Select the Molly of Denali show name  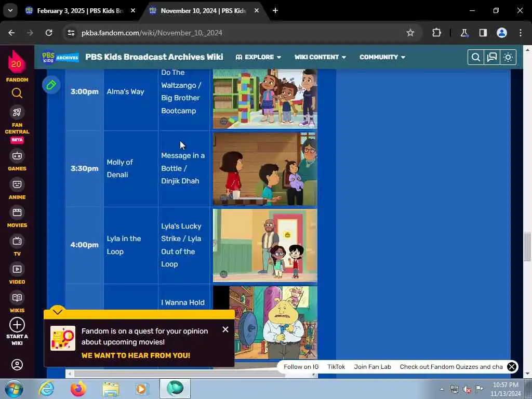click(x=120, y=168)
